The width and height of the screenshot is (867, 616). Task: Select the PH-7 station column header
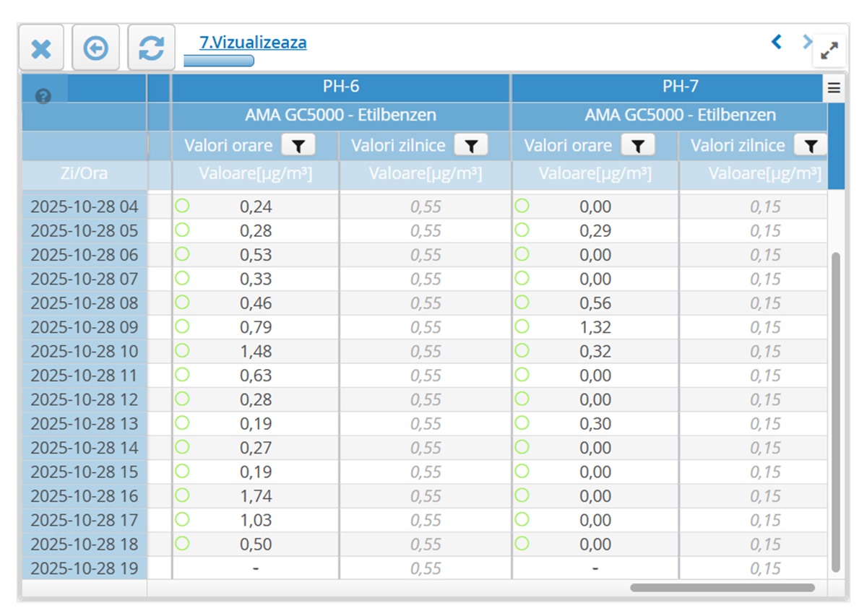click(x=680, y=87)
